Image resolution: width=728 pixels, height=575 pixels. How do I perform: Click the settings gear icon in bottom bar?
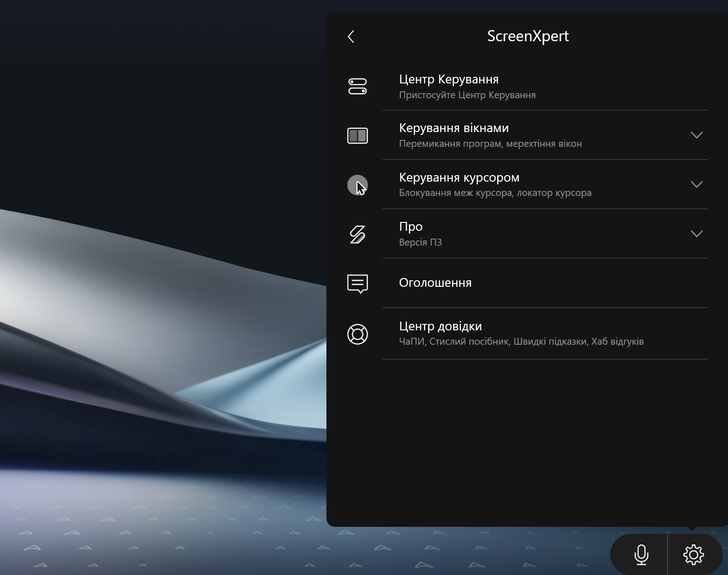[693, 555]
